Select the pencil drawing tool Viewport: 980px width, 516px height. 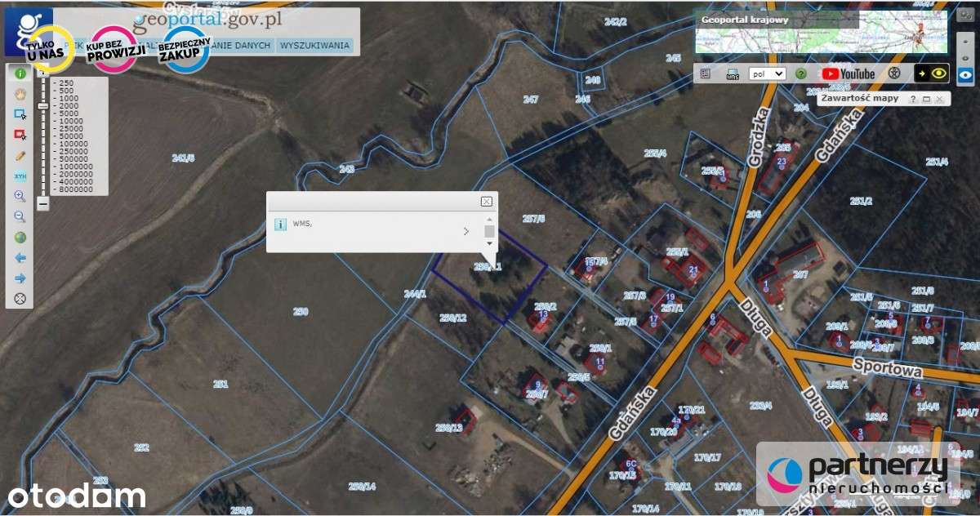tap(20, 155)
